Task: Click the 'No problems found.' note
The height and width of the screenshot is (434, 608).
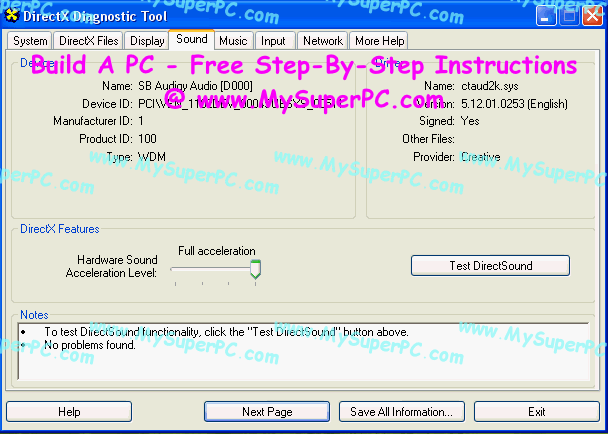Action: click(90, 344)
